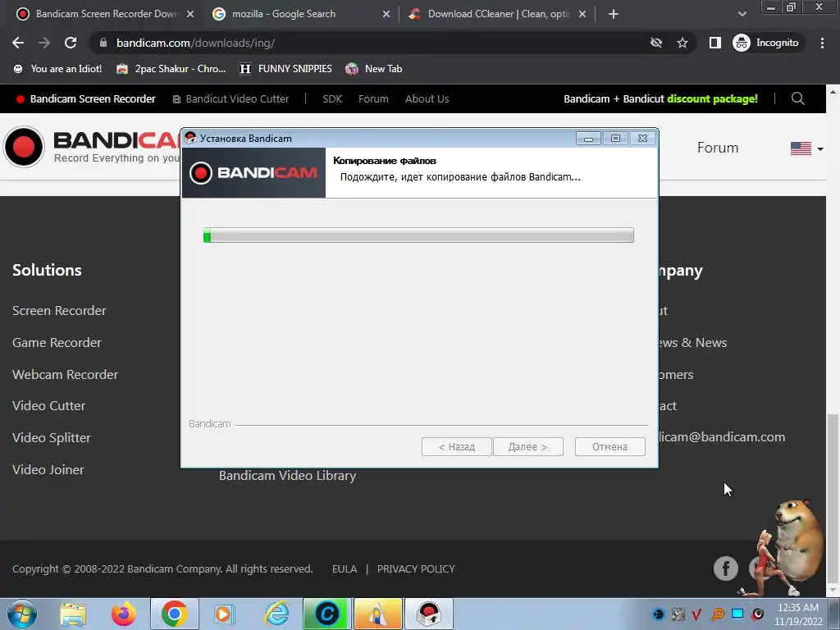Open Bandicut Video Cutter nav link

[231, 98]
